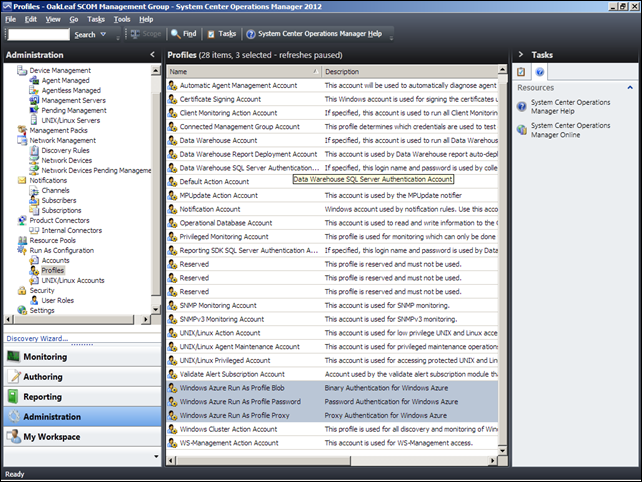The height and width of the screenshot is (482, 642).
Task: Click the Default Action Account row icon
Action: tap(172, 181)
